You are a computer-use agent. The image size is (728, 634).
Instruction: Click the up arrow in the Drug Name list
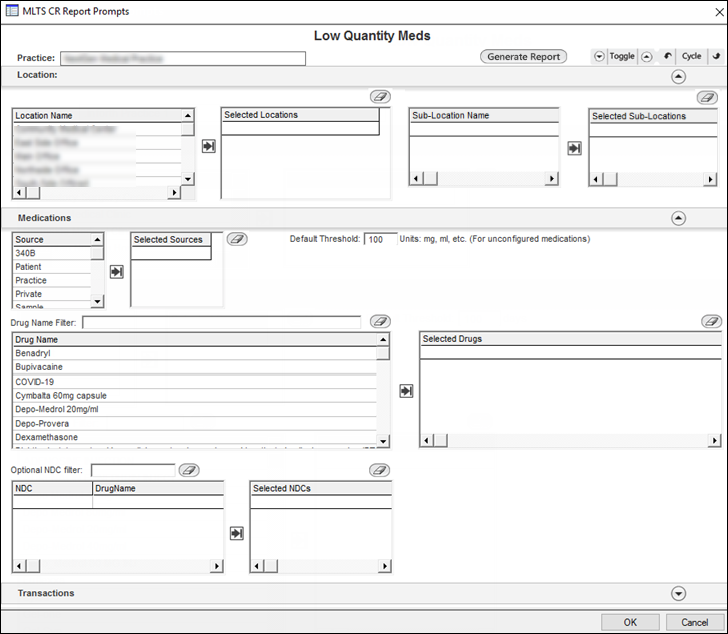(383, 340)
